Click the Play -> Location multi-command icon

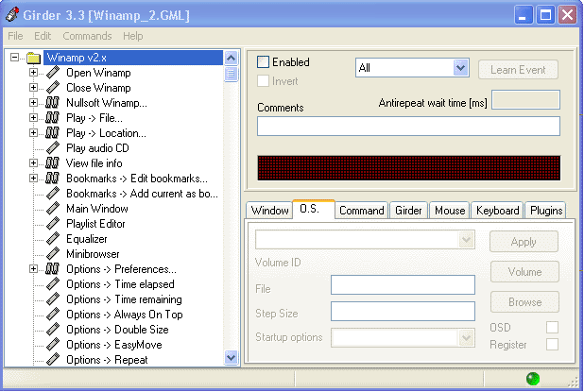(x=53, y=133)
